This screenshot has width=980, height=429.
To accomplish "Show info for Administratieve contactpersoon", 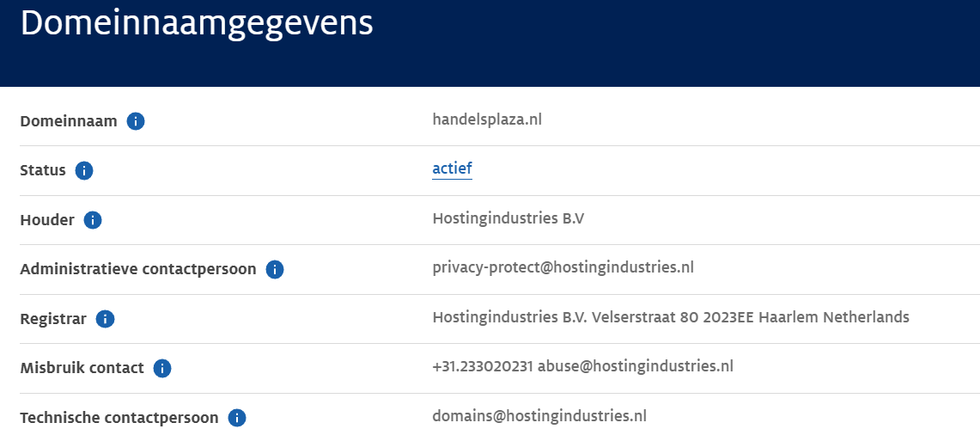I will coord(274,270).
